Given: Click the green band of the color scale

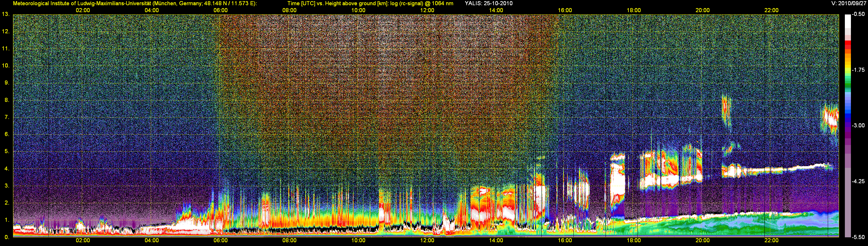Looking at the screenshot, I should (x=848, y=86).
